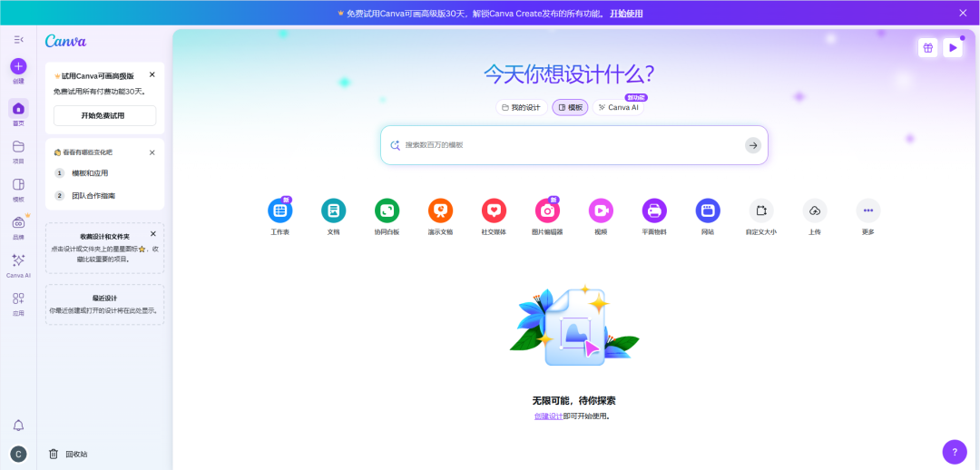
Task: Click 开始使用 link in top banner
Action: click(x=626, y=13)
